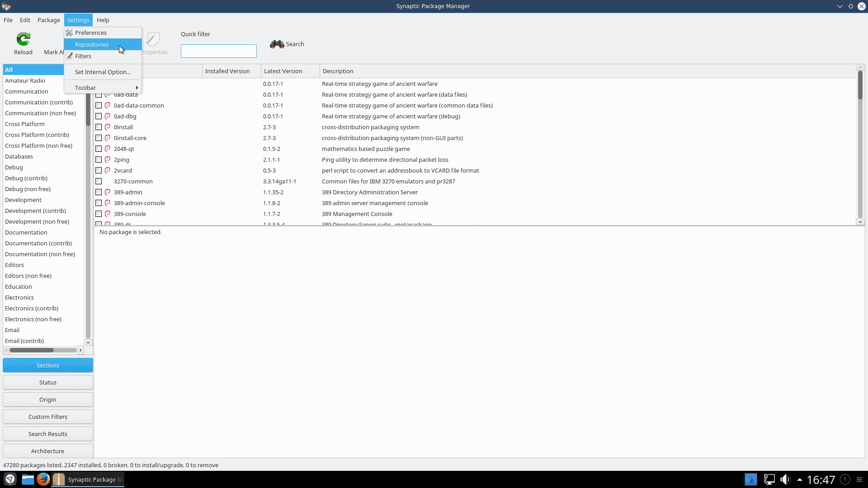Toggle the checkbox for 0ad-dbg
Viewport: 868px width, 488px height.
(99, 116)
